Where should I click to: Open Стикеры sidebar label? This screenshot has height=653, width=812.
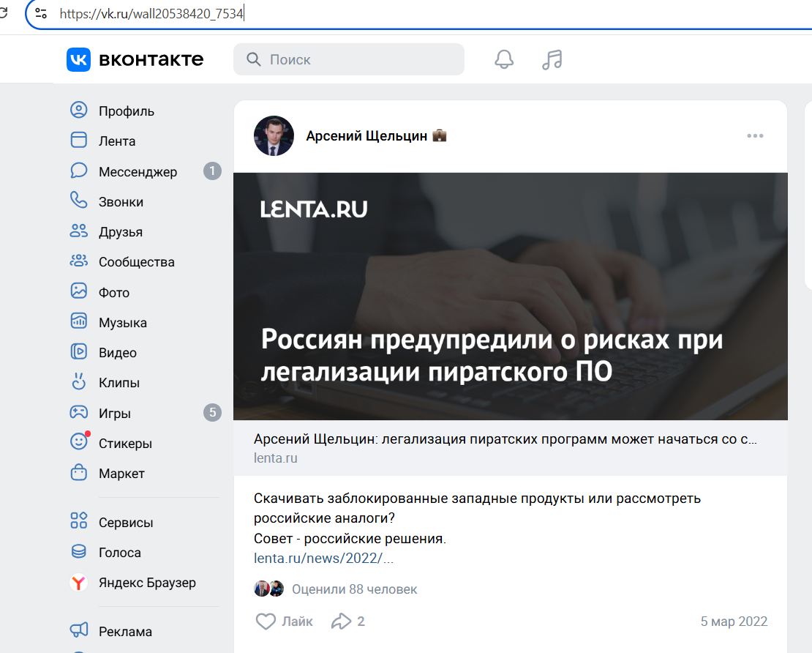coord(125,443)
